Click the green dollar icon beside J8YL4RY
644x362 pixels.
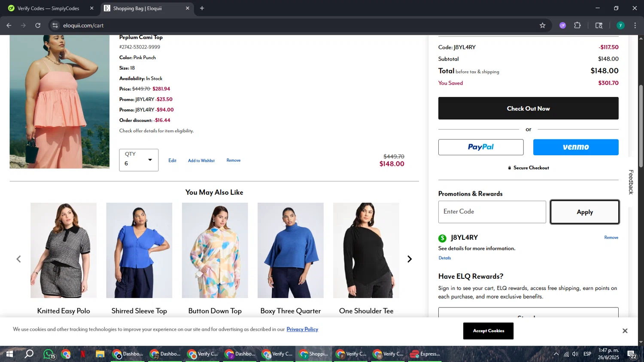[x=442, y=238]
